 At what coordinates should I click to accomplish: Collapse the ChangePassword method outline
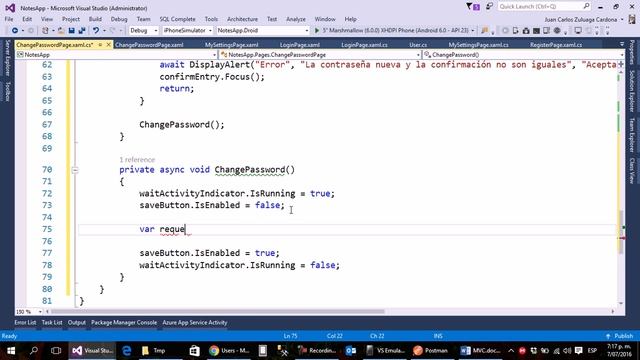[75, 170]
